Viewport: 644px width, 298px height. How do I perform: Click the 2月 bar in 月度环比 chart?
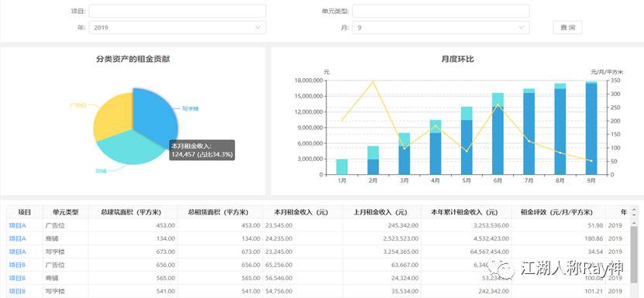pyautogui.click(x=373, y=160)
